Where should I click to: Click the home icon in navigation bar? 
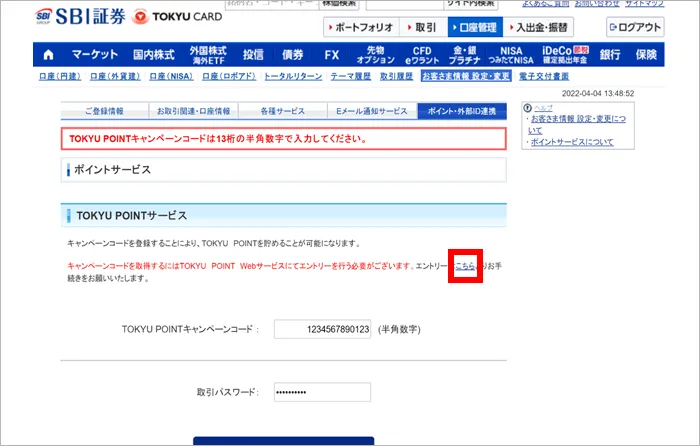(48, 54)
